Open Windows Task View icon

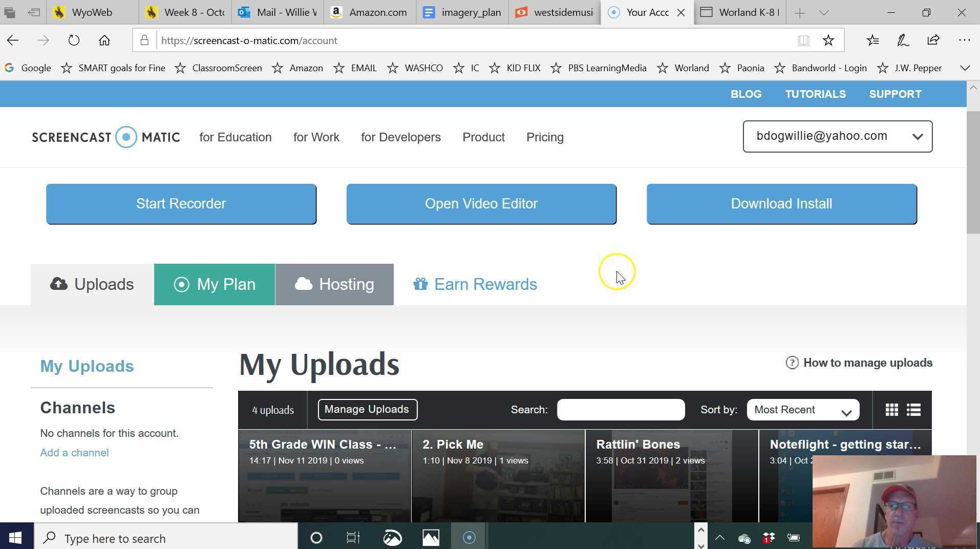tap(353, 538)
